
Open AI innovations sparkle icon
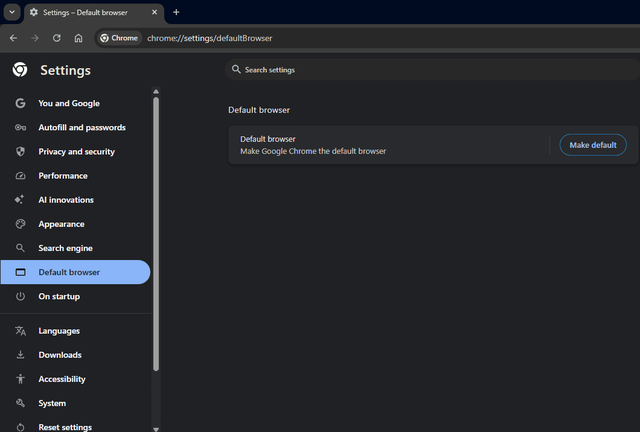pyautogui.click(x=20, y=200)
